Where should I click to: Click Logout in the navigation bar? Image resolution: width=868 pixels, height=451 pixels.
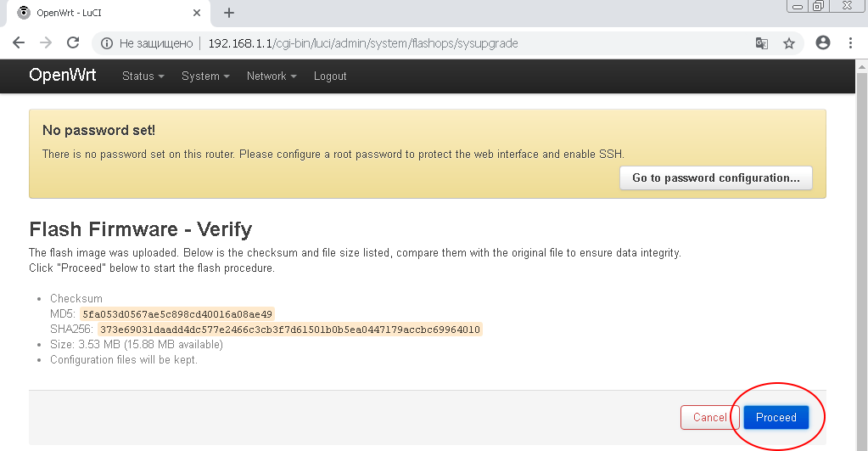330,76
